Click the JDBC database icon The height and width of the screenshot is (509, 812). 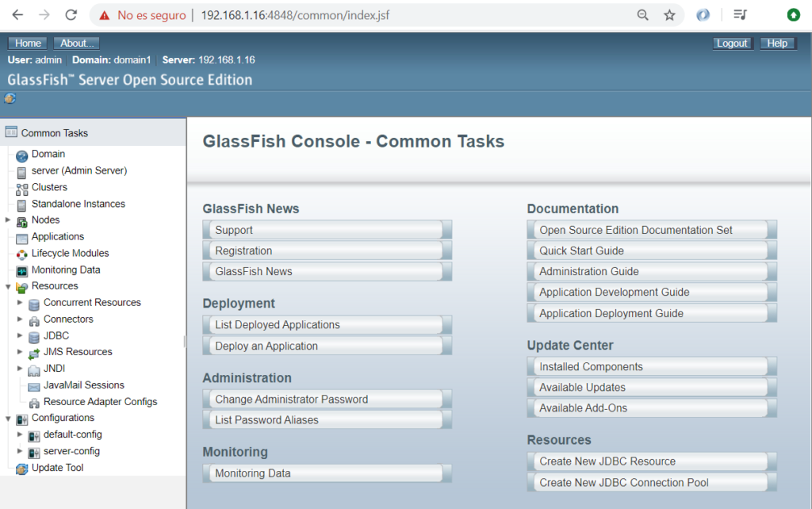tap(33, 337)
